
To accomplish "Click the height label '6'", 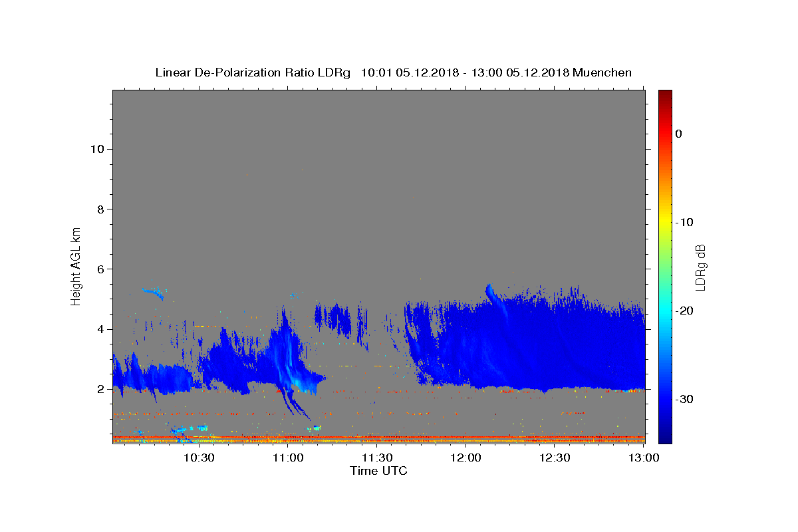I will click(x=100, y=269).
